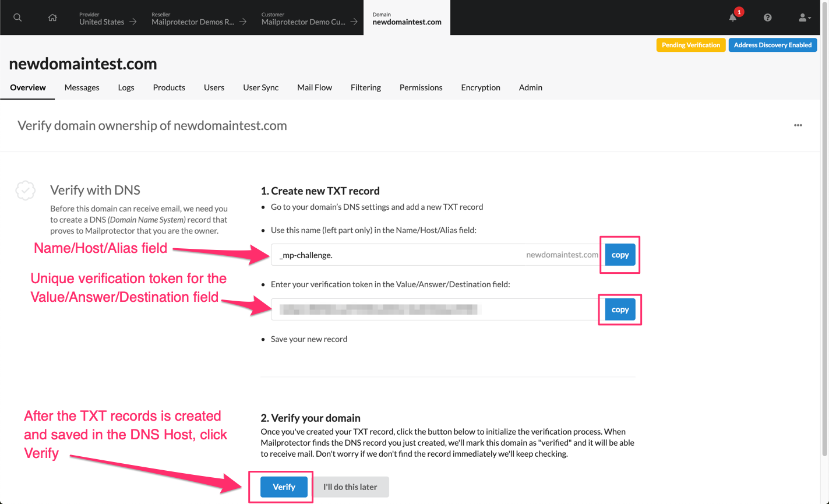The image size is (829, 504).
Task: Open the Products tab
Action: [x=169, y=87]
